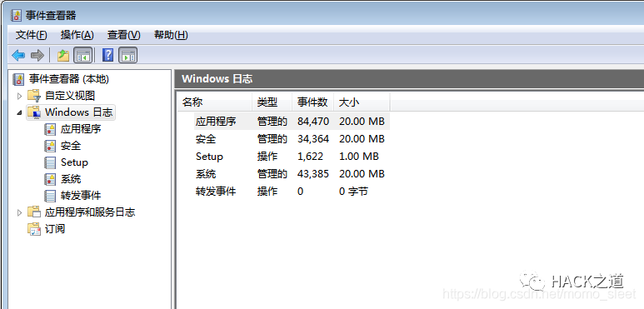Click the Back arrow toolbar icon

click(x=18, y=55)
